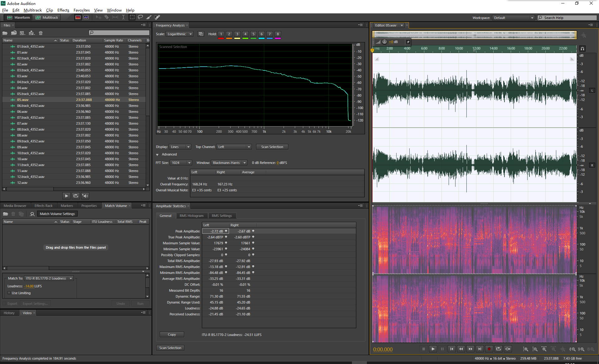599x364 pixels.
Task: Click the copy graph icon next to Scale
Action: coord(201,34)
